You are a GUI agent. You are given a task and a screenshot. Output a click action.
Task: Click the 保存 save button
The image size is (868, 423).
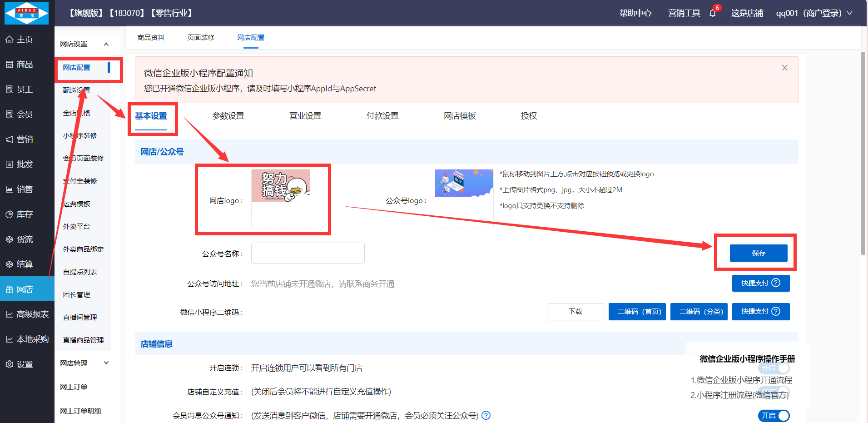pyautogui.click(x=758, y=253)
